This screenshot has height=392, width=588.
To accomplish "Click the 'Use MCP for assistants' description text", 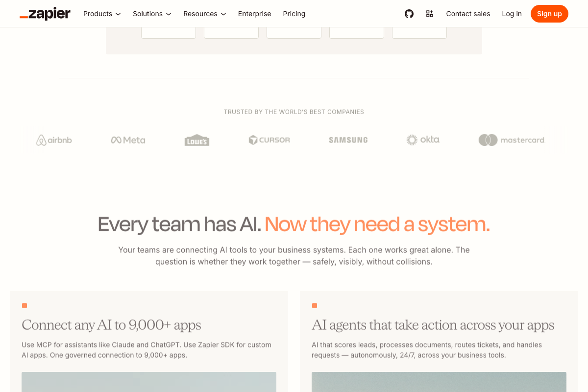I will tap(147, 350).
